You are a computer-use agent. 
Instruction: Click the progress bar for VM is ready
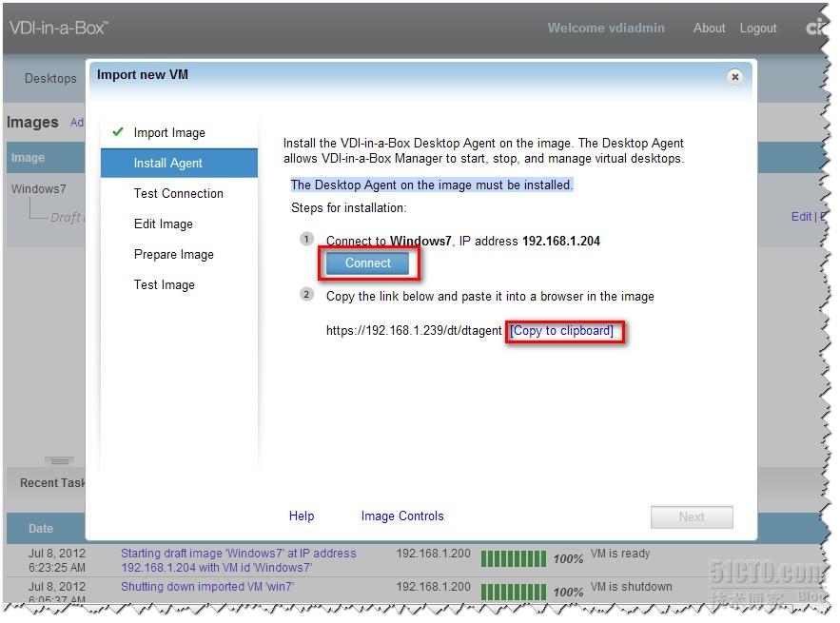(513, 558)
